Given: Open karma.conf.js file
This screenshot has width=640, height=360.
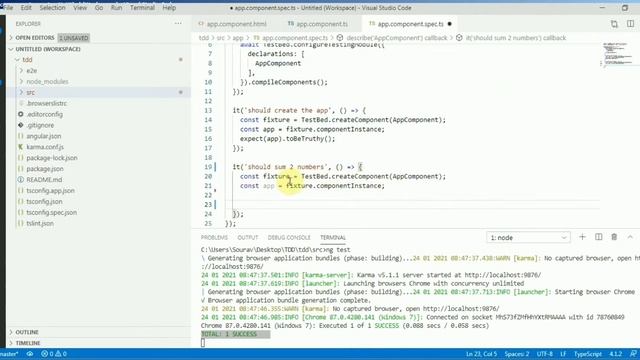Looking at the screenshot, I should tap(45, 147).
